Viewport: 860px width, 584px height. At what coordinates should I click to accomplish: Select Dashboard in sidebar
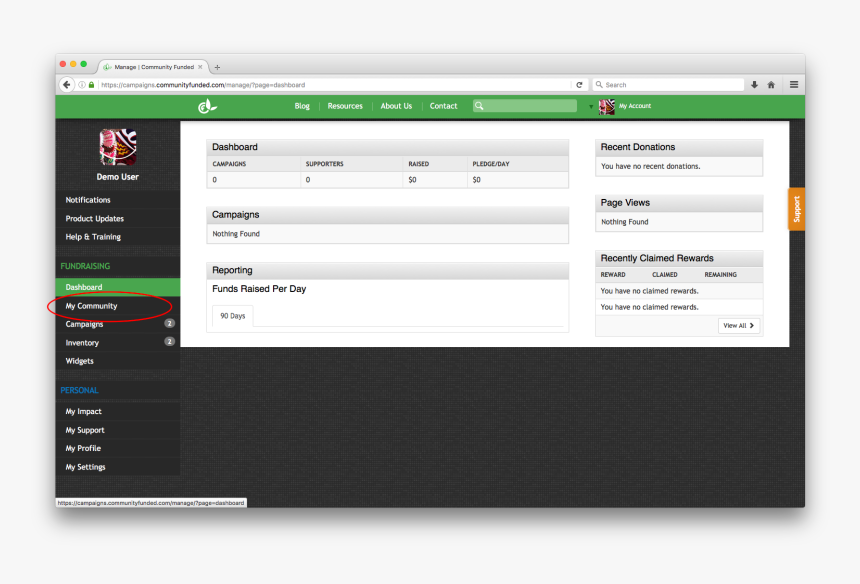(x=117, y=287)
